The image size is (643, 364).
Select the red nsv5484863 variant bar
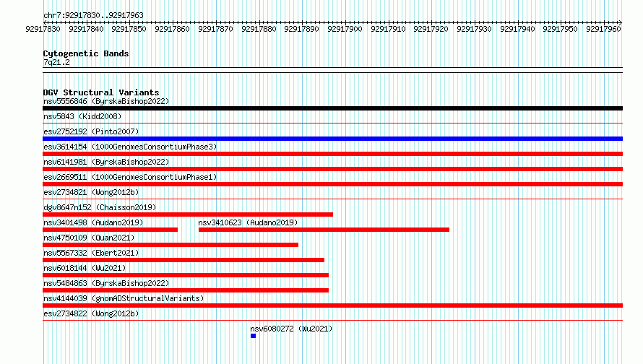pos(186,290)
